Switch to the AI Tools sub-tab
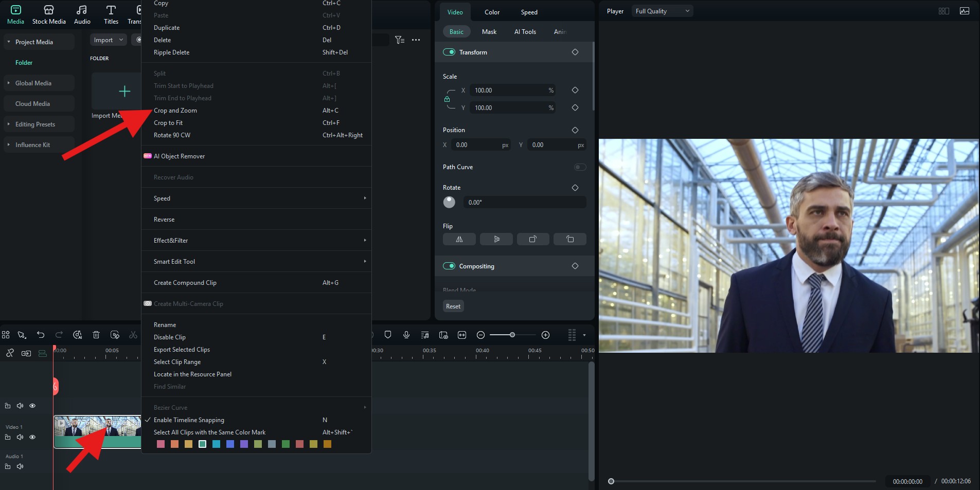 (x=525, y=31)
